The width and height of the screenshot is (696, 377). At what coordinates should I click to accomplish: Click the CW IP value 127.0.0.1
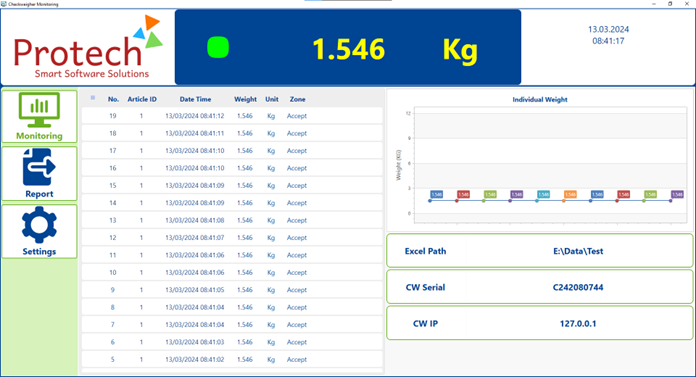coord(578,324)
